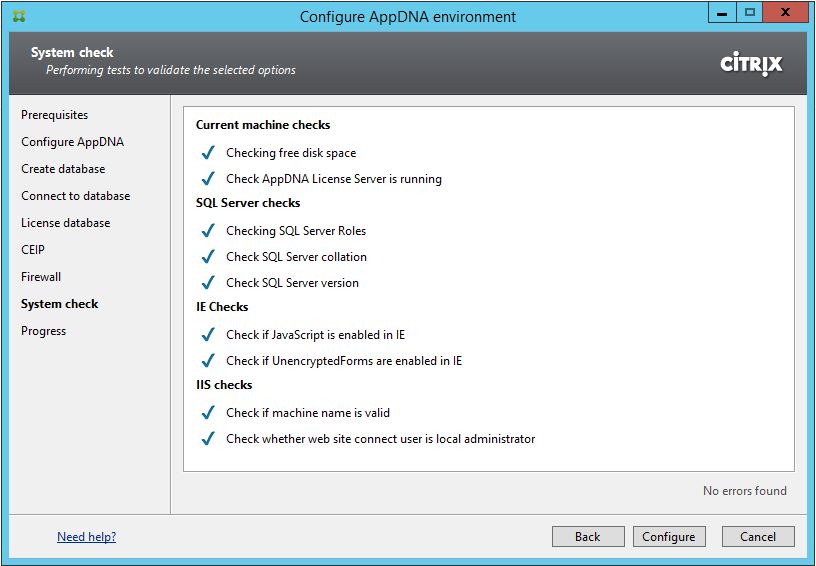Viewport: 816px width, 566px height.
Task: Click the Citrix logo in header
Action: point(751,64)
